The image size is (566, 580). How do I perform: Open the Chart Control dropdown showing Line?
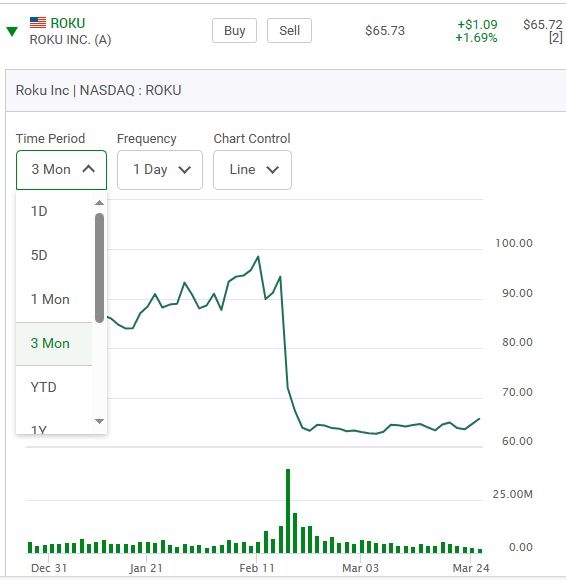coord(252,170)
